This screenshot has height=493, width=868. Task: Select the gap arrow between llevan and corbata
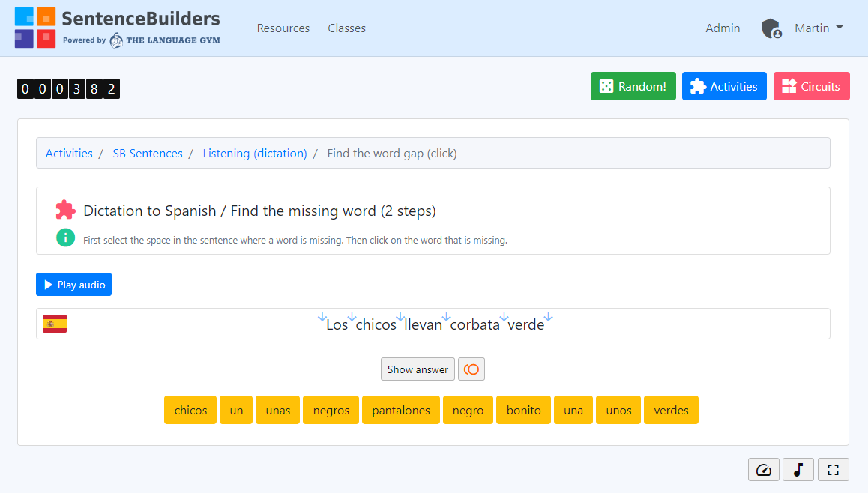click(446, 317)
